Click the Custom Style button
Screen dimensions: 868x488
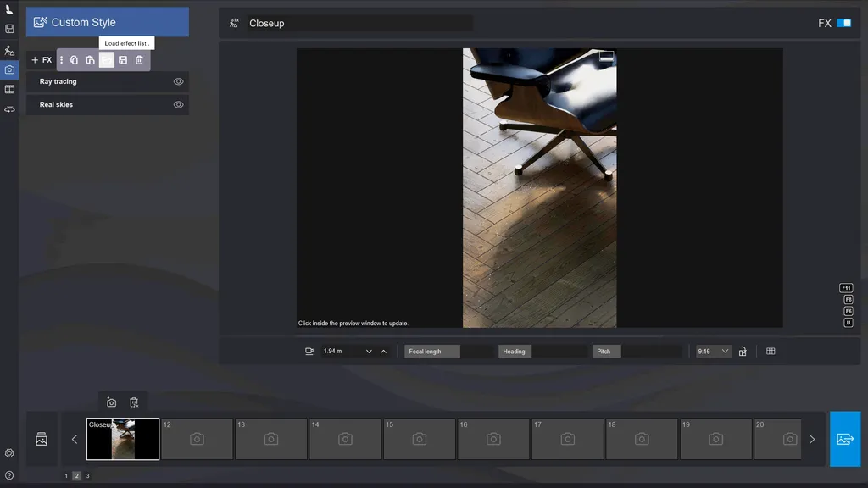[x=107, y=22]
